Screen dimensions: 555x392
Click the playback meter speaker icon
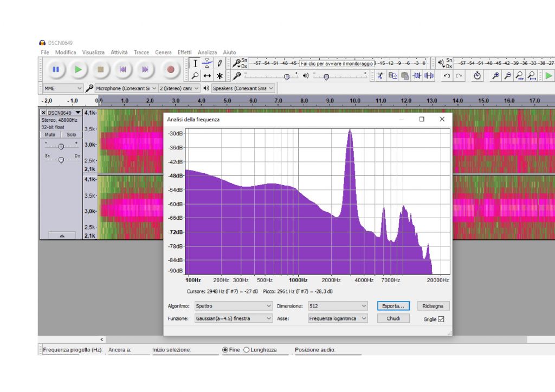coord(441,63)
